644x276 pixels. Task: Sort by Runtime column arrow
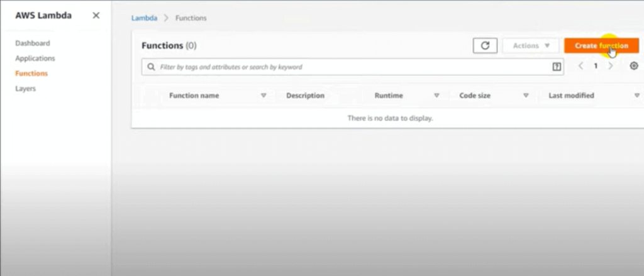pyautogui.click(x=436, y=96)
